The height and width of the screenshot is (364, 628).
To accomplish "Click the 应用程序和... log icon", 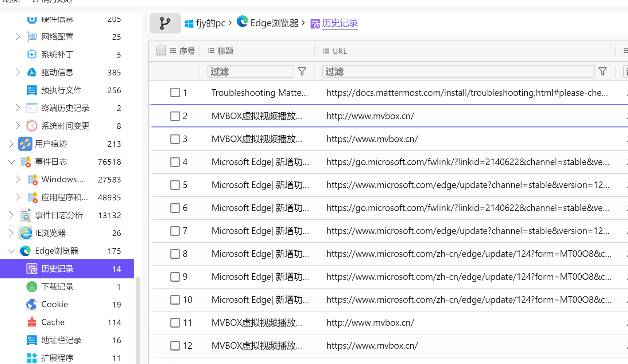I will (x=32, y=197).
